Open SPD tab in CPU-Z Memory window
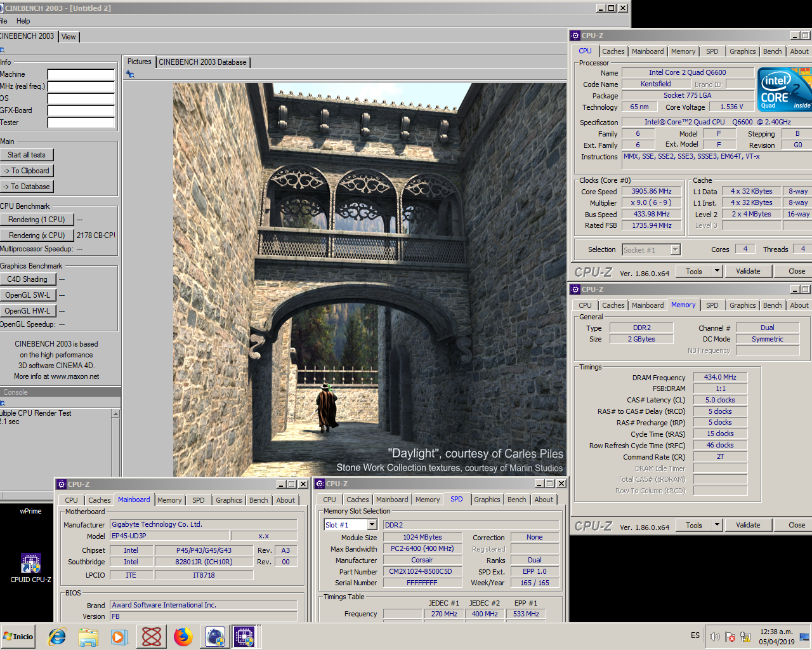This screenshot has height=650, width=812. point(712,305)
